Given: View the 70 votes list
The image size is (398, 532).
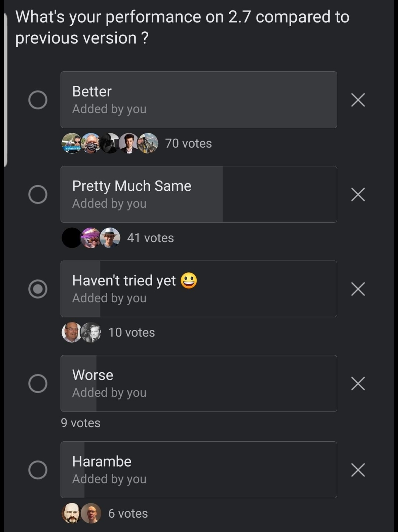Looking at the screenshot, I should click(188, 143).
